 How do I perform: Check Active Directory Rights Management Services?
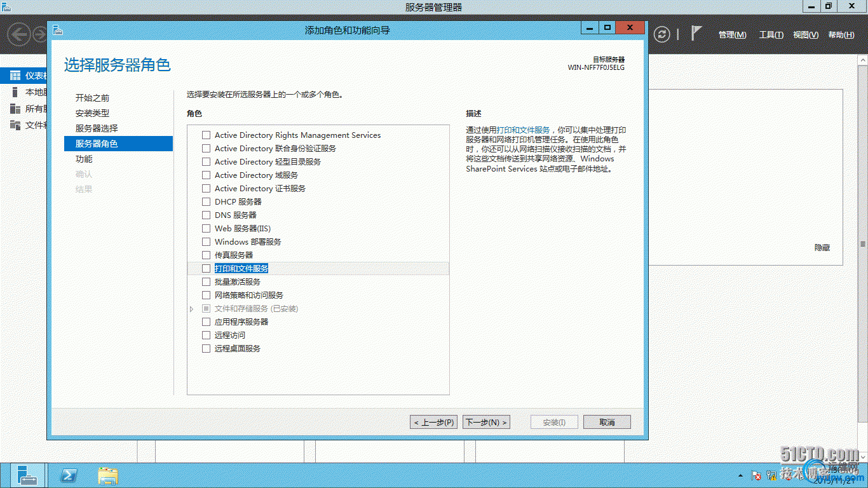pos(206,135)
